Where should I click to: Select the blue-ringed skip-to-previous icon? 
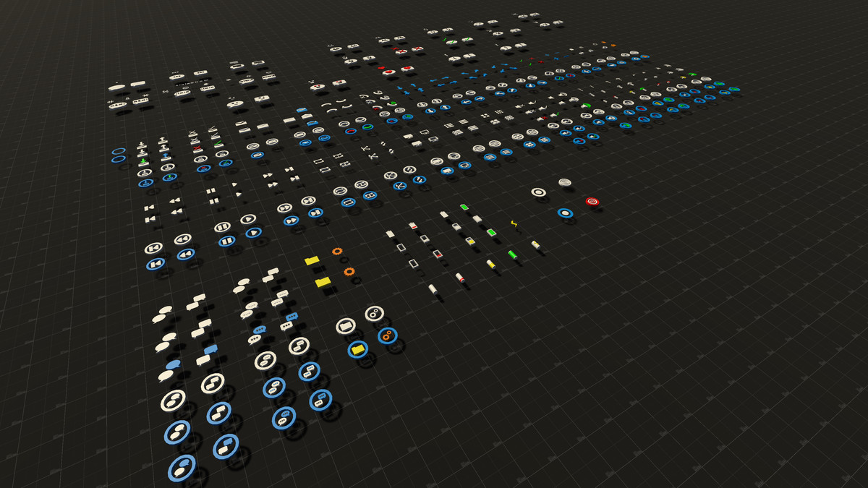[x=156, y=264]
